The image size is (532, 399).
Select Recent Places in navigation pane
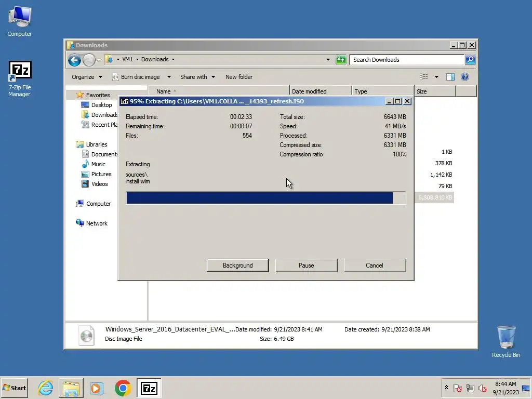(x=100, y=125)
